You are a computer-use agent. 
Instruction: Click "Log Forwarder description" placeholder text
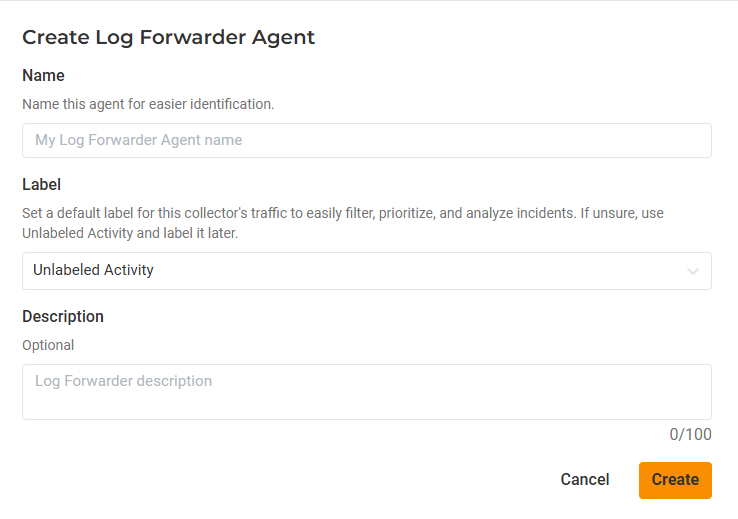[x=123, y=381]
